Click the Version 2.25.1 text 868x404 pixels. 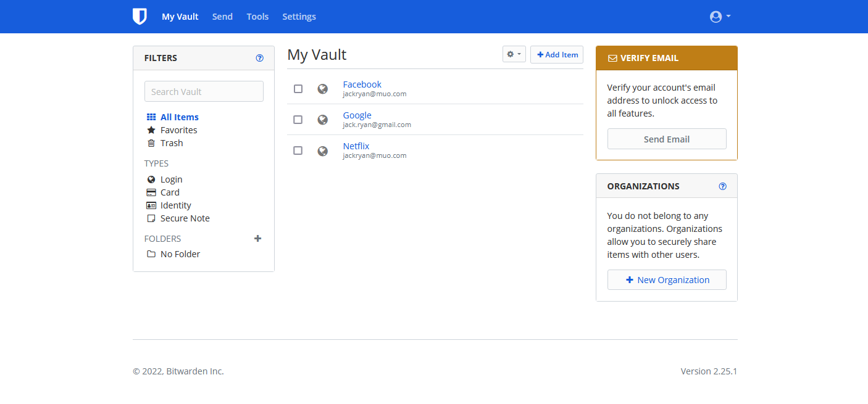709,371
